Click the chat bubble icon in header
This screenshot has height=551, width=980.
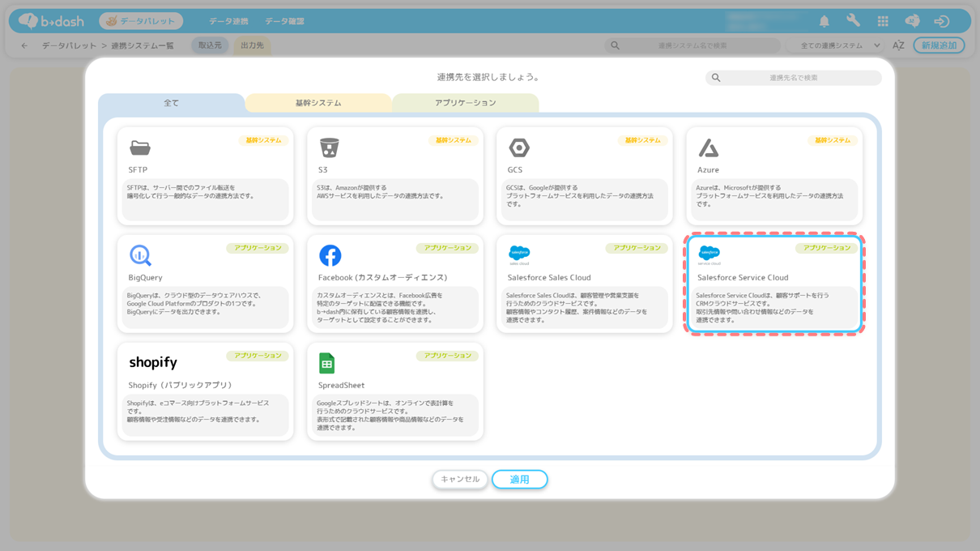(912, 21)
